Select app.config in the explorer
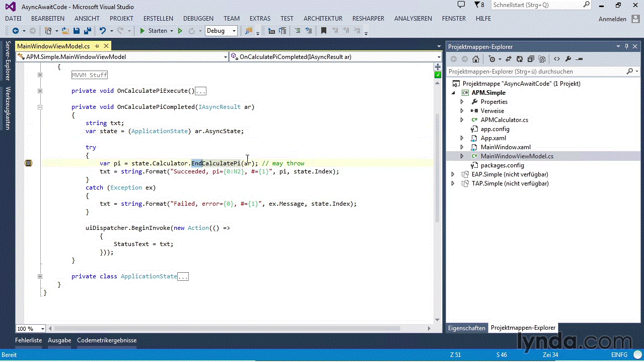The height and width of the screenshot is (362, 644). tap(495, 129)
